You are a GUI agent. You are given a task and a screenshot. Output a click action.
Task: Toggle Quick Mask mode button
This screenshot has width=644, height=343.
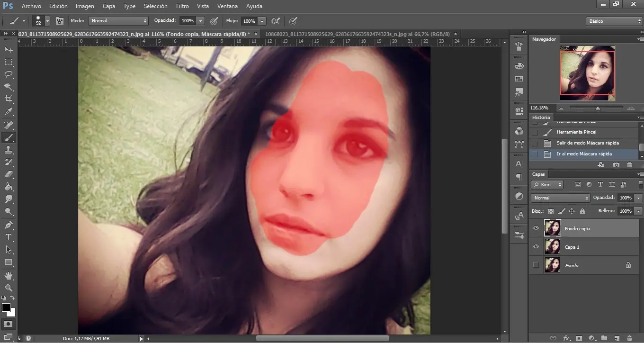click(9, 324)
